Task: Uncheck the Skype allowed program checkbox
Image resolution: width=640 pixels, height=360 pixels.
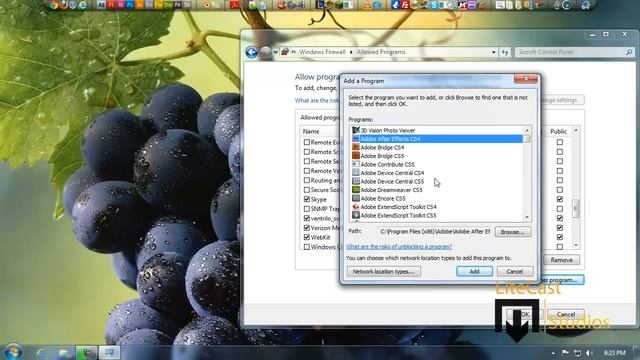Action: tap(307, 199)
